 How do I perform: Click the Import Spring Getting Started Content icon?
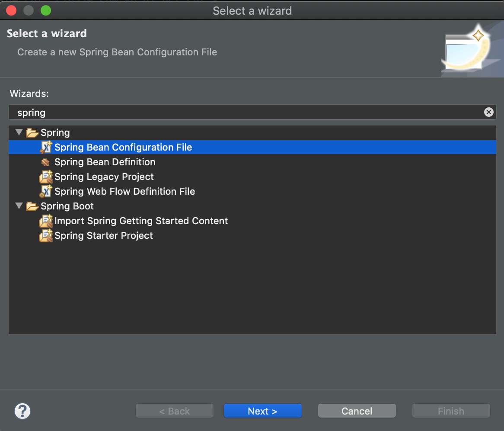[46, 221]
